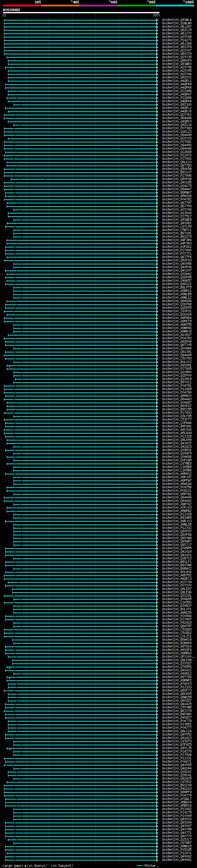The width and height of the screenshot is (197, 868).
Task: Select the UniRef100_P04783 label
Action: tap(177, 338)
